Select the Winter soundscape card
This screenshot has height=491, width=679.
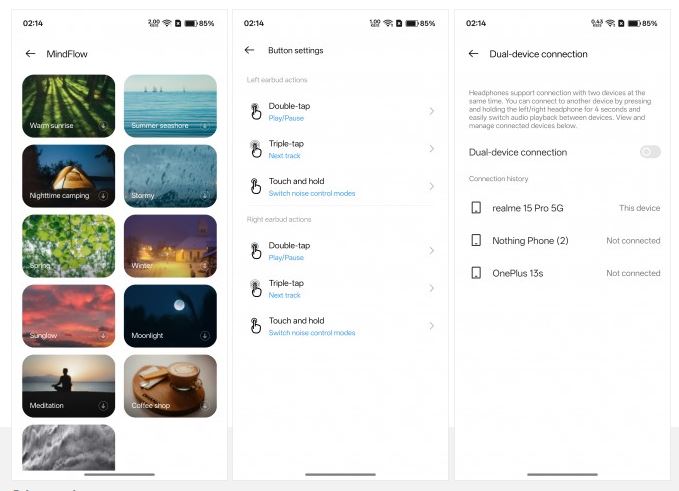[x=170, y=246]
